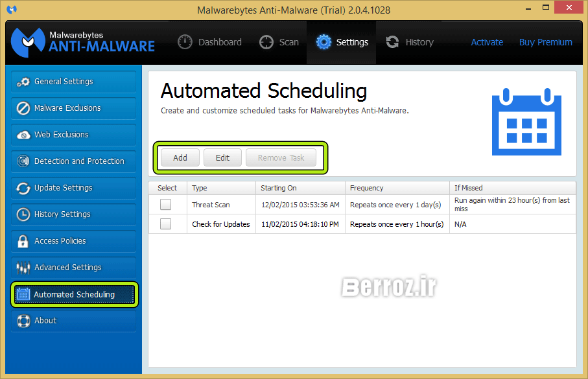The height and width of the screenshot is (379, 588).
Task: Open Advanced Settings section
Action: pos(73,268)
